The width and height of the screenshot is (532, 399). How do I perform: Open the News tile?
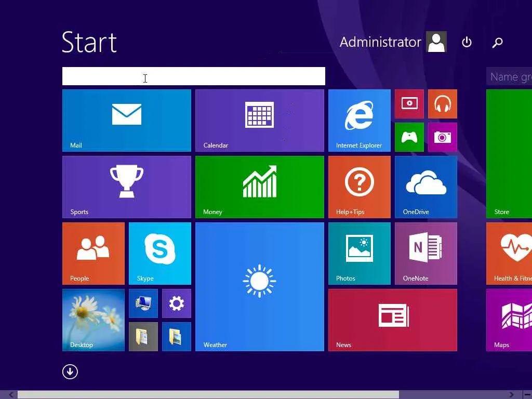point(393,320)
